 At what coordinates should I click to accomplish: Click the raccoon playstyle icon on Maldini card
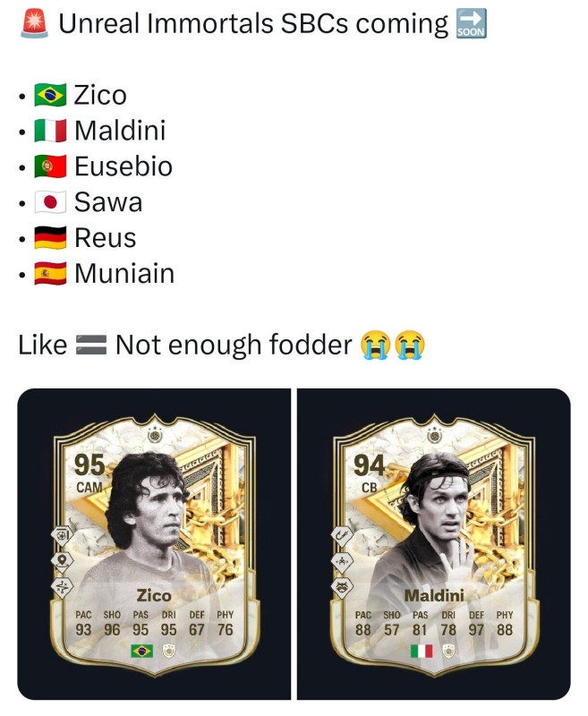coord(343,587)
